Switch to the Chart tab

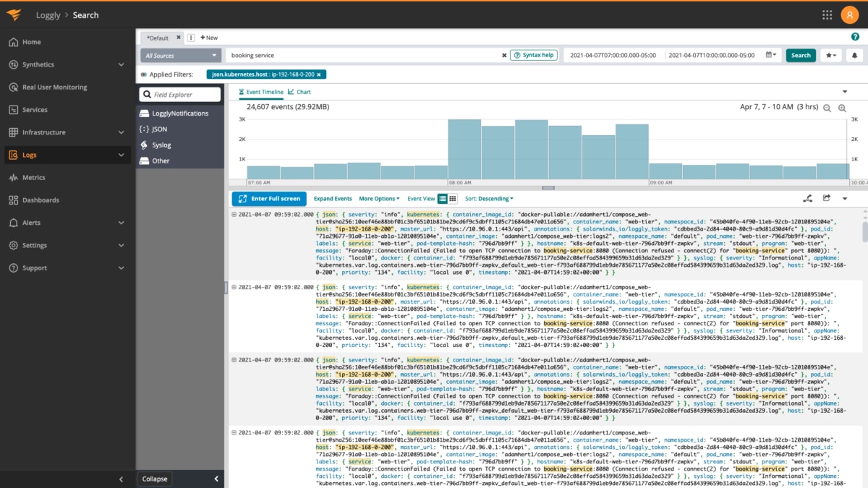coord(299,92)
